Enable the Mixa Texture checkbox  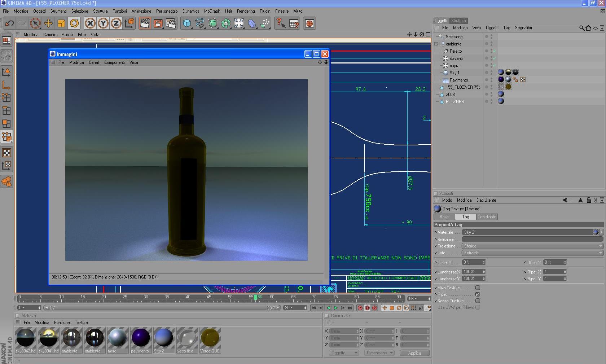478,288
